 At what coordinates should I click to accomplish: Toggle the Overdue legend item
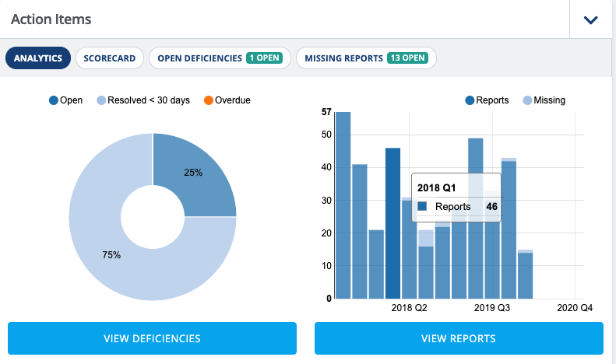click(227, 100)
